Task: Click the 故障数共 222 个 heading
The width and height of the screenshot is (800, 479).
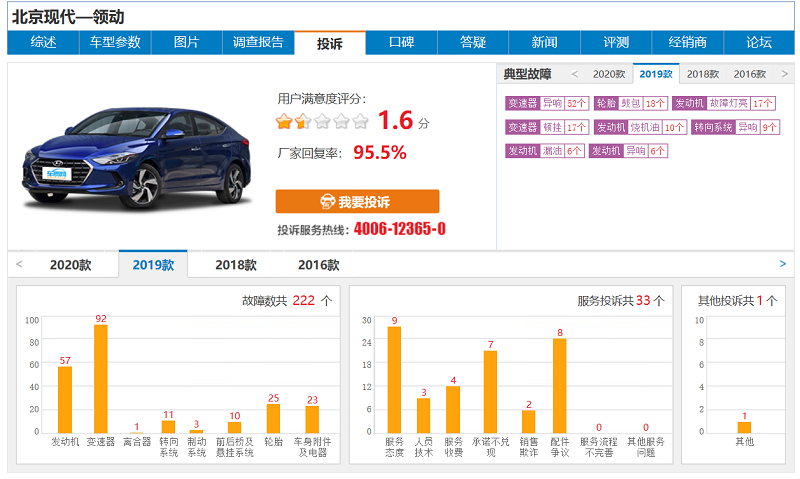Action: click(287, 301)
